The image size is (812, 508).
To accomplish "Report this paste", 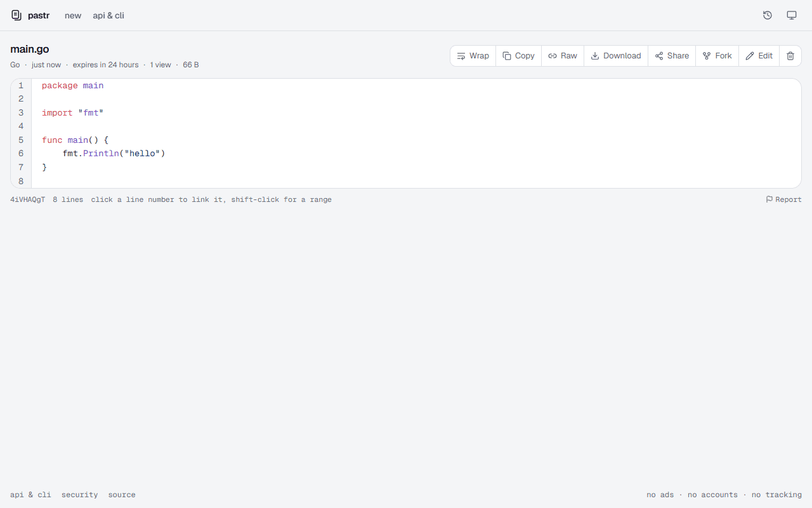I will click(x=783, y=199).
